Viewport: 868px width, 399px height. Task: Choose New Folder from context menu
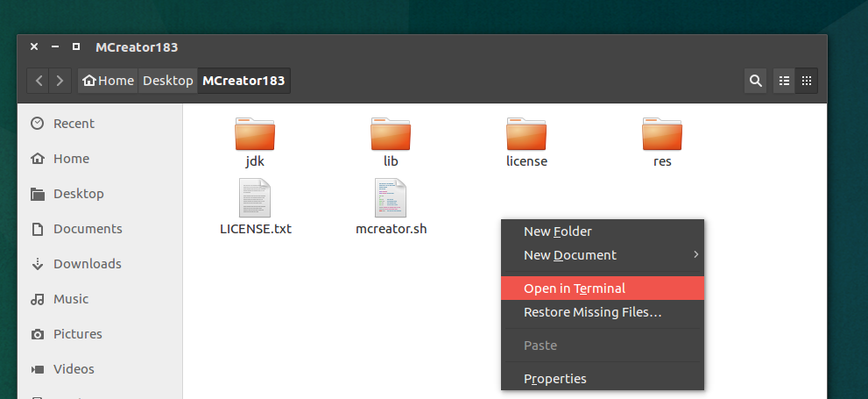(603, 232)
